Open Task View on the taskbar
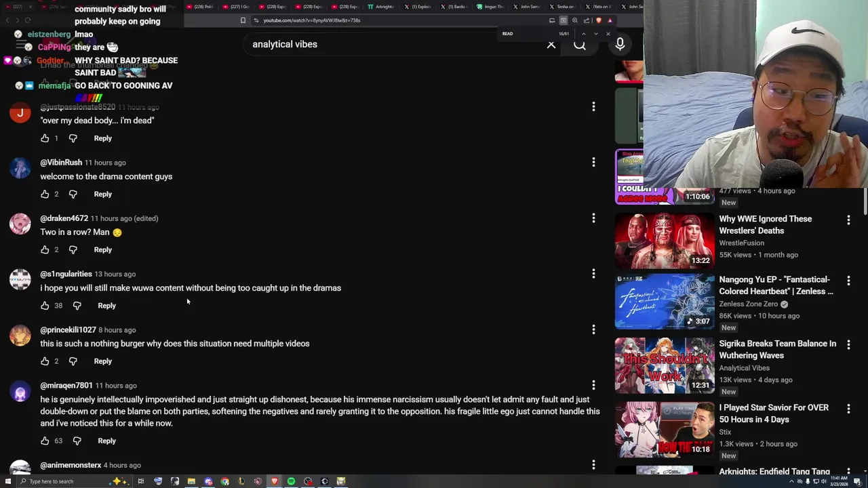 [x=141, y=481]
